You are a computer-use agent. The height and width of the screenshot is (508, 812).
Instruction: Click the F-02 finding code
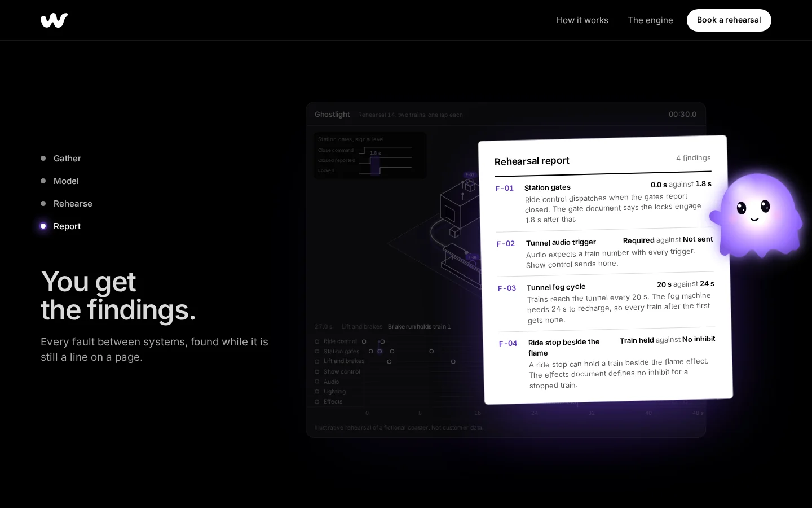pos(506,244)
